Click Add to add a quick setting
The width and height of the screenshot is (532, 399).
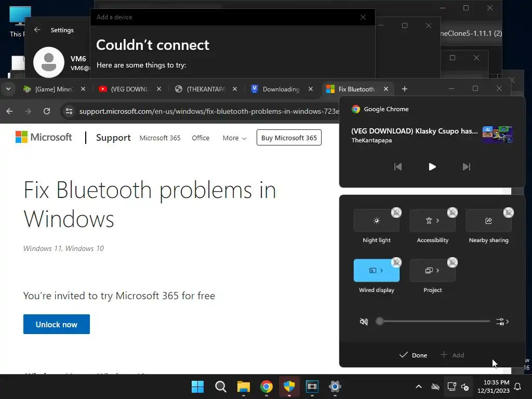[x=453, y=355]
